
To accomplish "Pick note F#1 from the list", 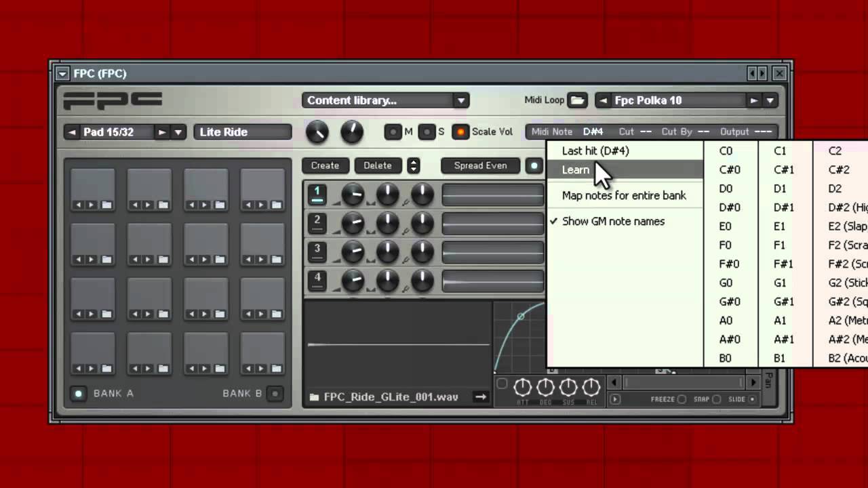I will [x=785, y=264].
